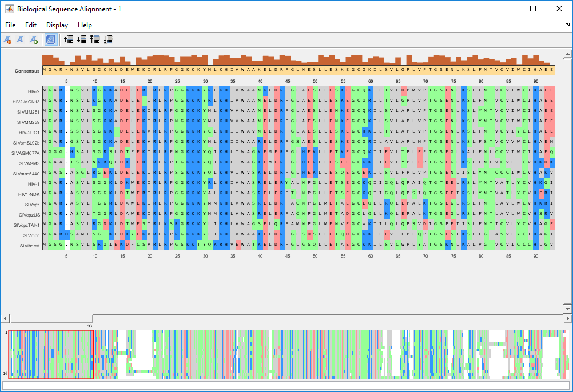Select the SIVAGM677A sequence label

tap(26, 153)
